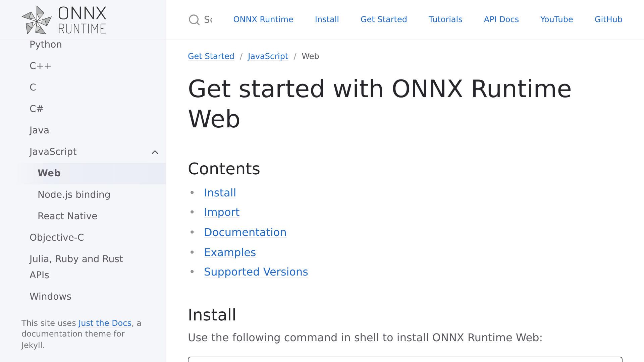Click the search magnifier icon
This screenshot has height=362, width=644.
[194, 20]
